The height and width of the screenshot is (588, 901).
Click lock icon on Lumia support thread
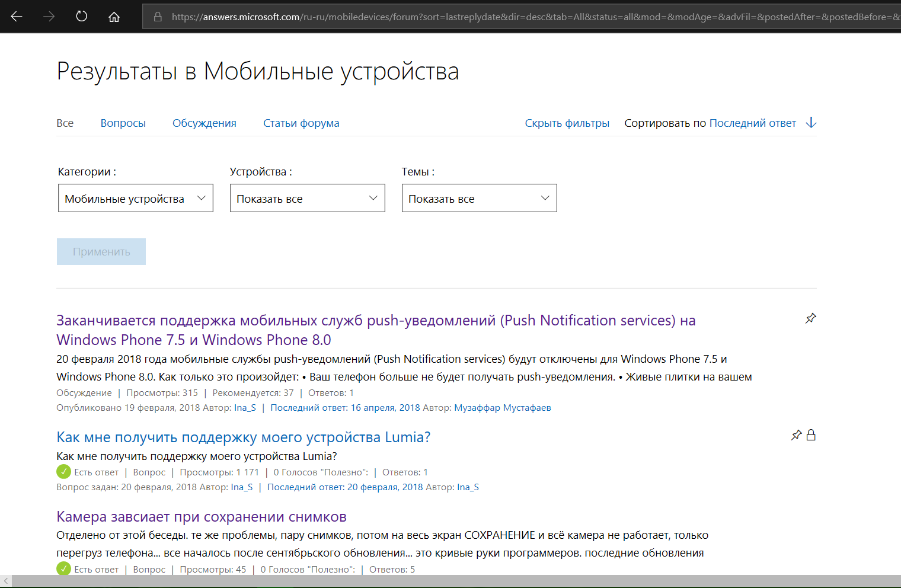tap(811, 435)
